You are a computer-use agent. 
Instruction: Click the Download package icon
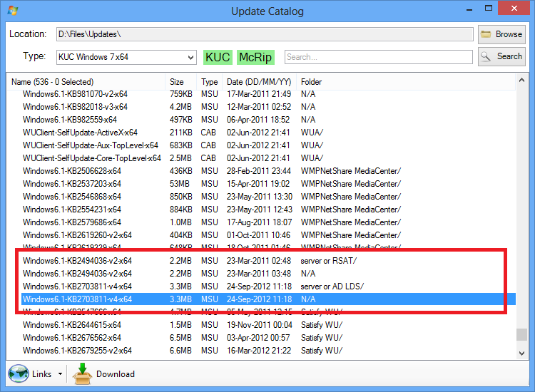82,373
